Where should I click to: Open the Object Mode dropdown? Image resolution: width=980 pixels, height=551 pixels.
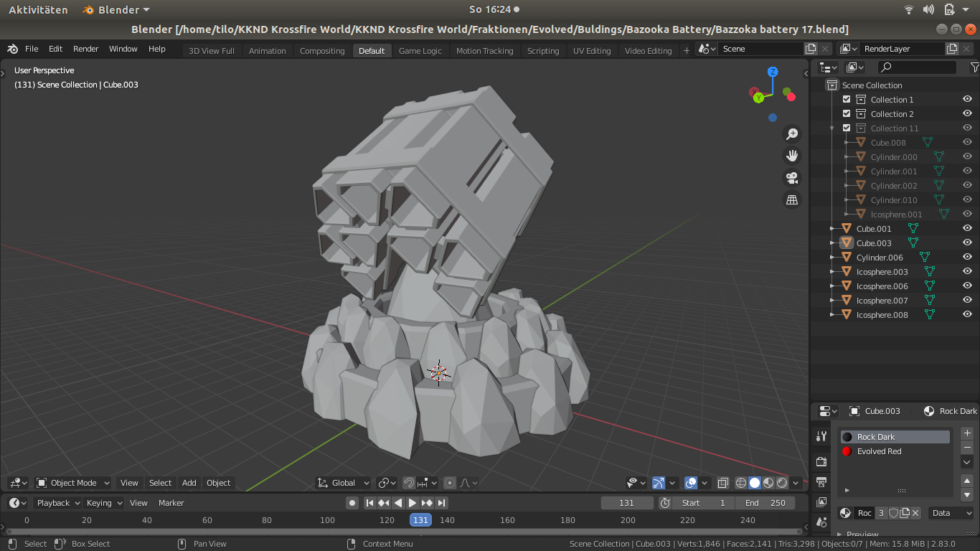click(x=72, y=483)
